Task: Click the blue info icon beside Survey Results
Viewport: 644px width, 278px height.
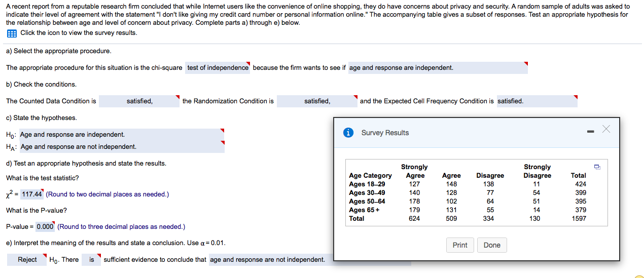Action: [x=348, y=133]
